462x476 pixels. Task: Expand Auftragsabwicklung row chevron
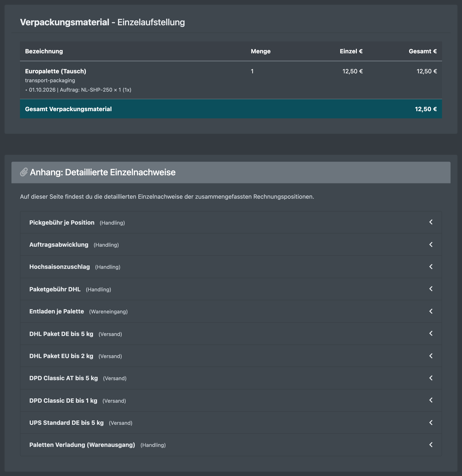[x=431, y=245]
